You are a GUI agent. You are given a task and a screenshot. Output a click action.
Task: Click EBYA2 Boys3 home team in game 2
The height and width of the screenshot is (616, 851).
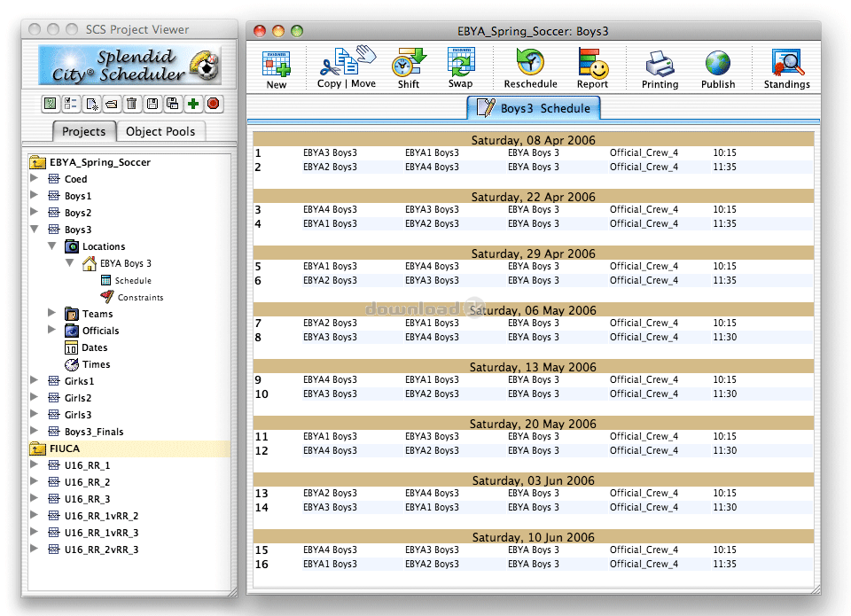pyautogui.click(x=330, y=168)
